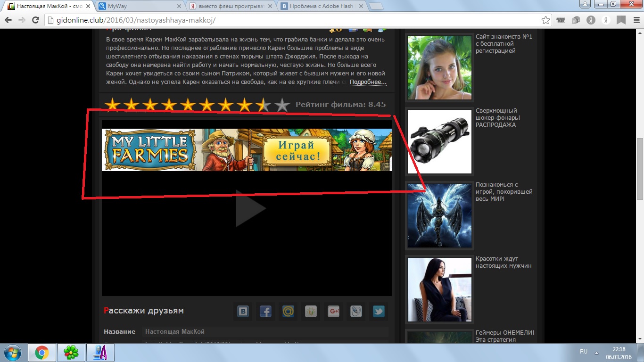Open the flashlight ad thumbnail
644x362 pixels.
(x=439, y=142)
